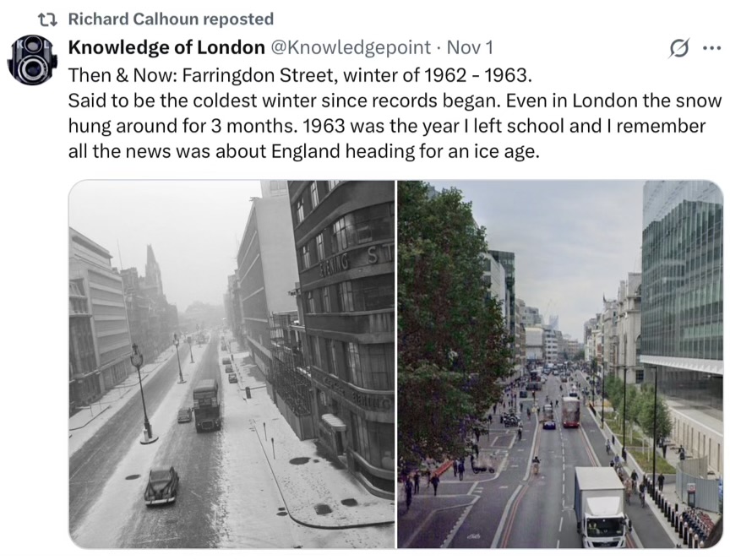Screen dimensions: 730x560
Task: Open the modern colour street photo
Action: click(x=559, y=363)
